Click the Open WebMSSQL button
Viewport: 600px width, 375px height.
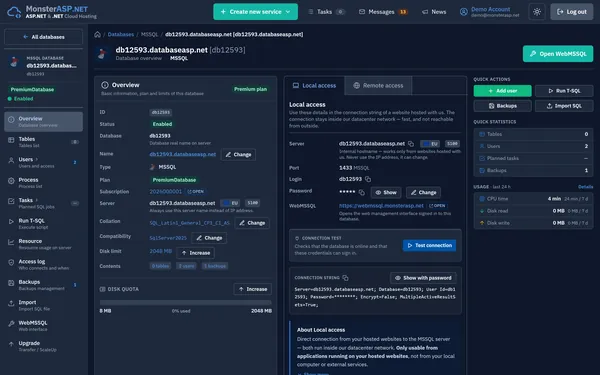[x=558, y=54]
